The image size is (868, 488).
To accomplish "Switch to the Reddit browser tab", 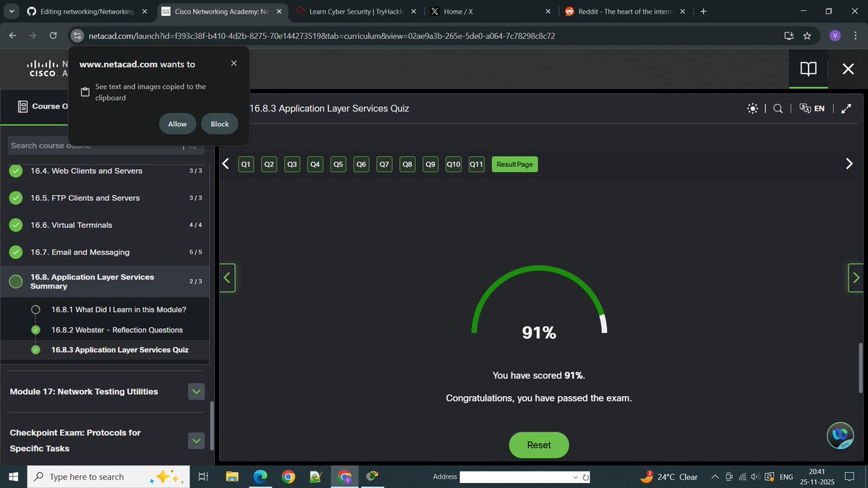I will [x=625, y=12].
